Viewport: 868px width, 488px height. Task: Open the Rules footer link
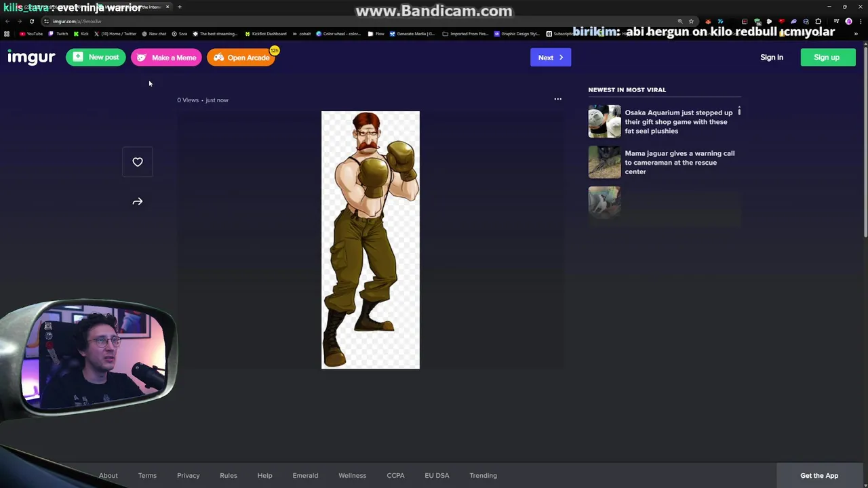(x=229, y=476)
